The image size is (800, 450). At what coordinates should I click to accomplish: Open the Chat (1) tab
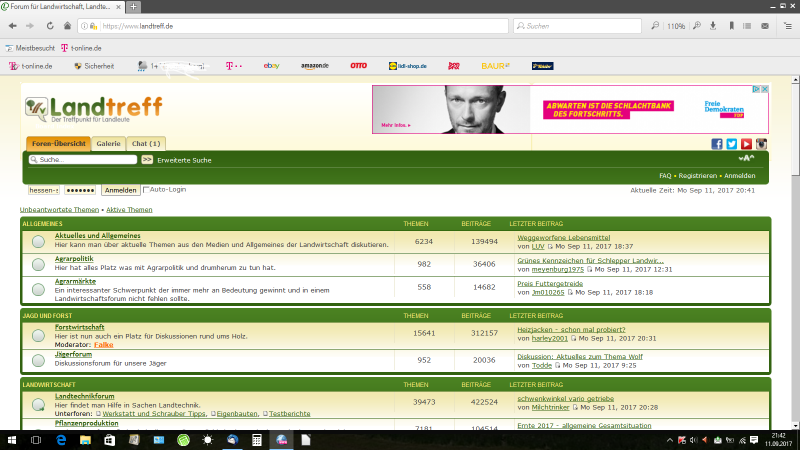point(146,144)
